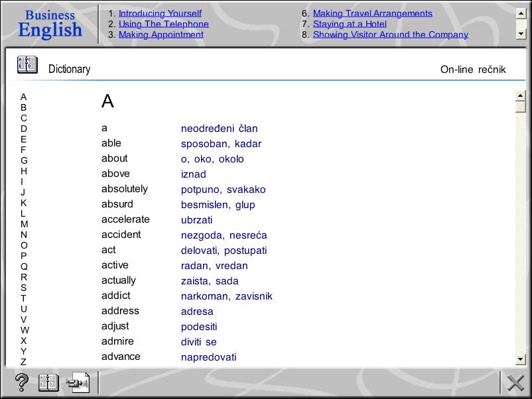Open the Introducing Yourself lesson link

(160, 13)
